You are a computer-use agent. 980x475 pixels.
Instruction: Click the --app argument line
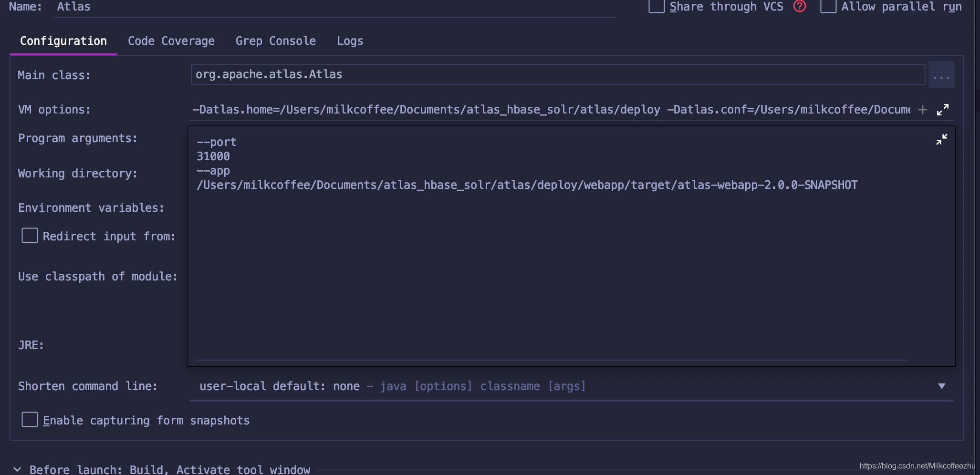213,171
